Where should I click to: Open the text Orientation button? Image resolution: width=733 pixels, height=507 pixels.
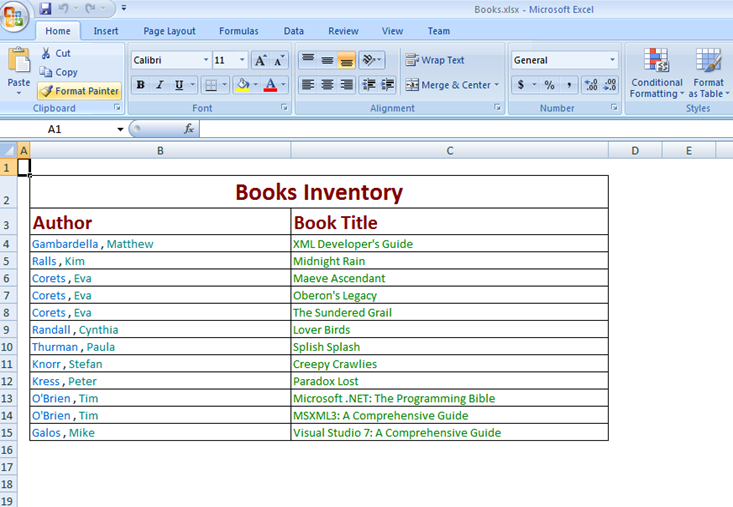coord(372,60)
